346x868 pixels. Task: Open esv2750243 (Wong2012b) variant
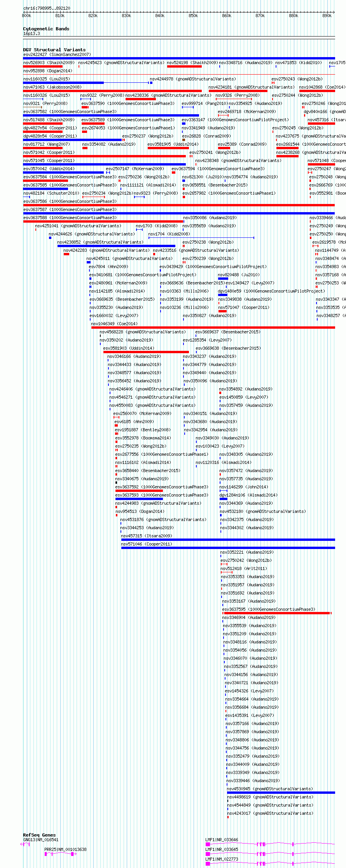pyautogui.click(x=297, y=79)
